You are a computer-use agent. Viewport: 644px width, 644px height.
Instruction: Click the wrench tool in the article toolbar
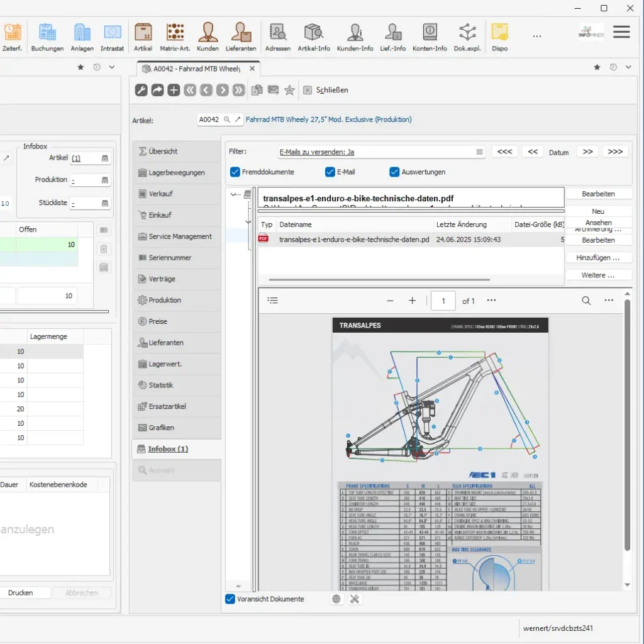point(142,90)
